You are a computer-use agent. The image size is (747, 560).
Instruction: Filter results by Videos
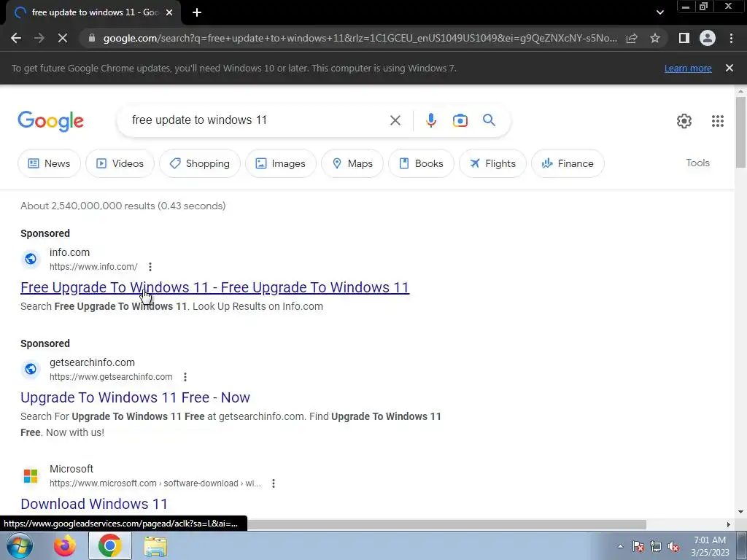click(x=120, y=163)
